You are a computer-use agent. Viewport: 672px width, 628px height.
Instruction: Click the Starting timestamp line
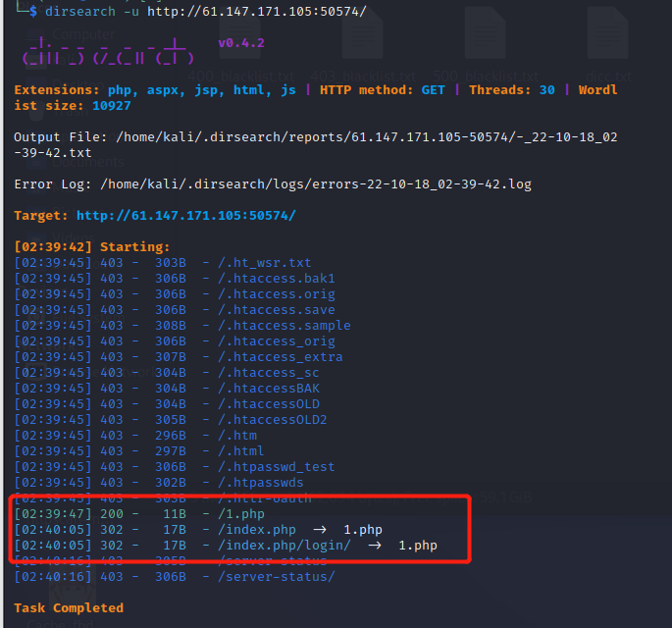click(92, 246)
